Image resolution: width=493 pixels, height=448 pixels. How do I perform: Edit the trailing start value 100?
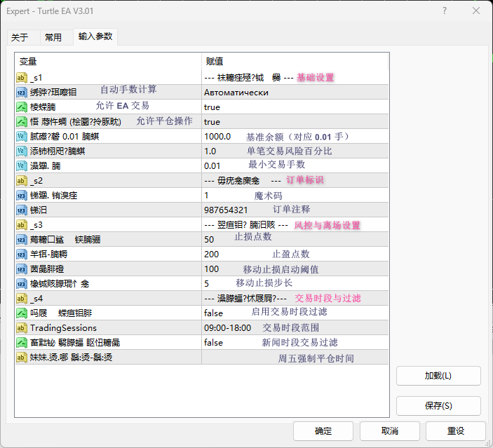point(295,269)
